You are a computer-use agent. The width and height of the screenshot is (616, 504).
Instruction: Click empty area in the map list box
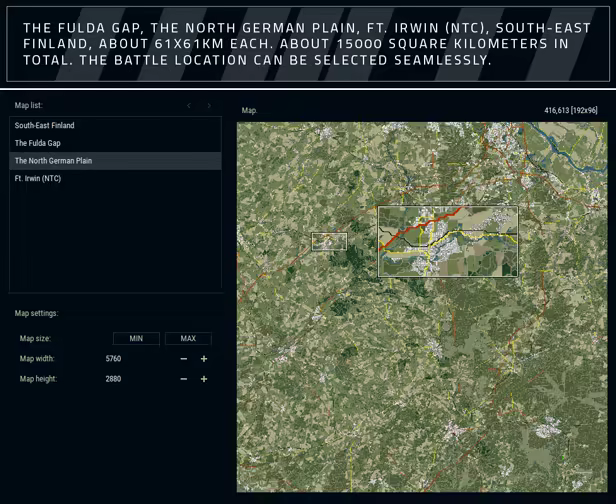(115, 240)
